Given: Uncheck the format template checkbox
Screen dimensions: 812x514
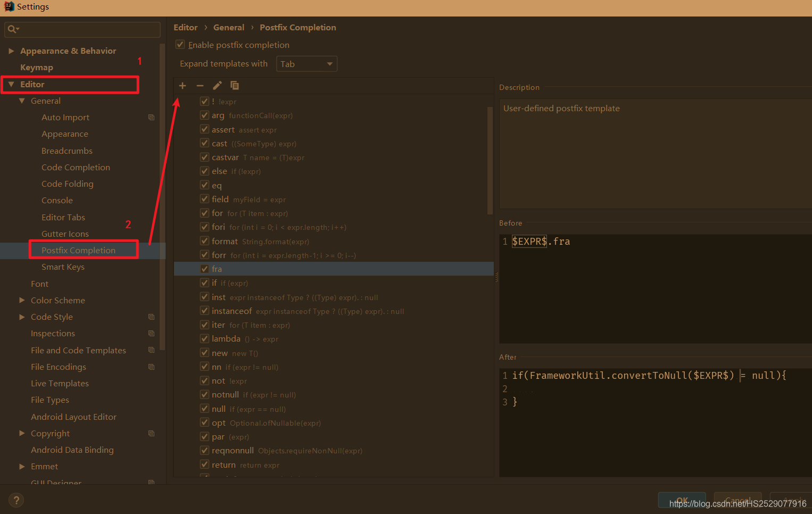Looking at the screenshot, I should (x=204, y=241).
